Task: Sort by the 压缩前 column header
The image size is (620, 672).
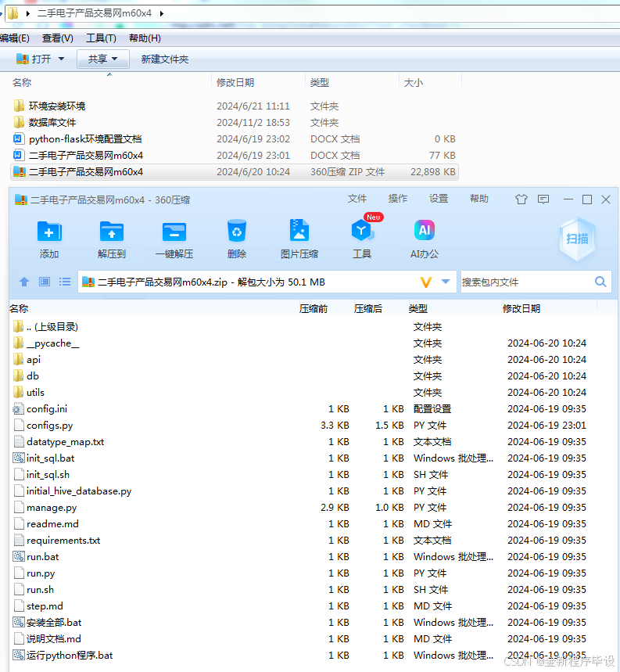Action: (x=314, y=308)
